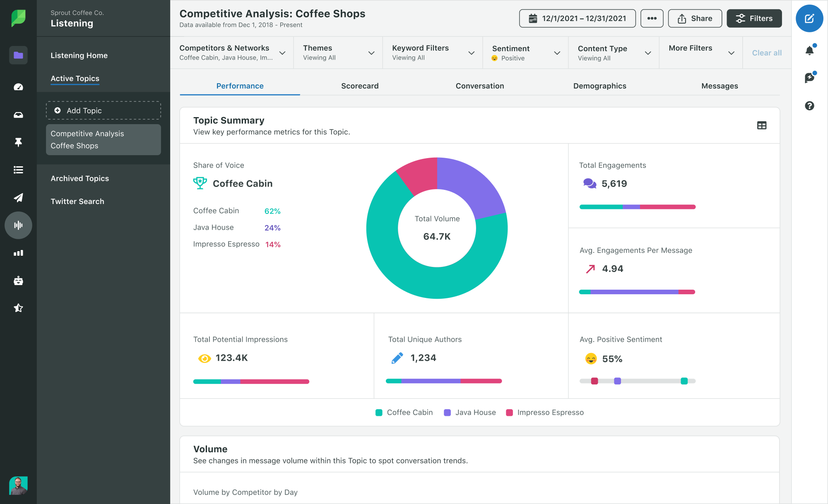The height and width of the screenshot is (504, 828).
Task: Click the Clear all filters link
Action: [766, 52]
